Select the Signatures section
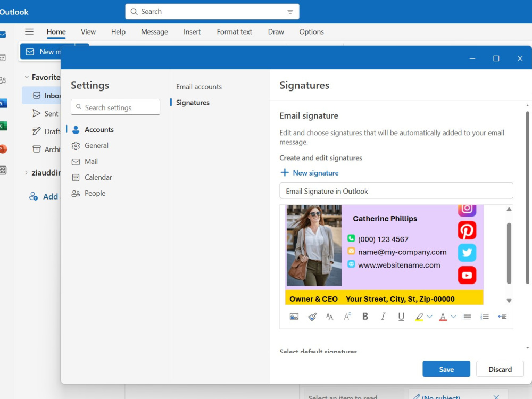532x399 pixels. pyautogui.click(x=193, y=103)
